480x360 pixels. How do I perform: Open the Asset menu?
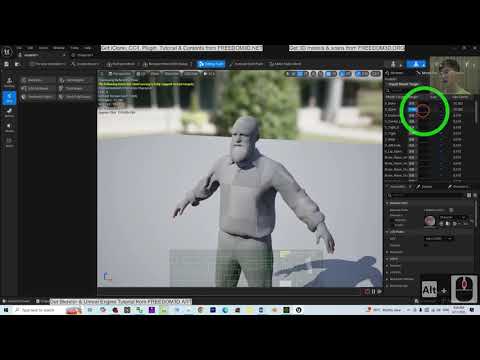(x=43, y=48)
